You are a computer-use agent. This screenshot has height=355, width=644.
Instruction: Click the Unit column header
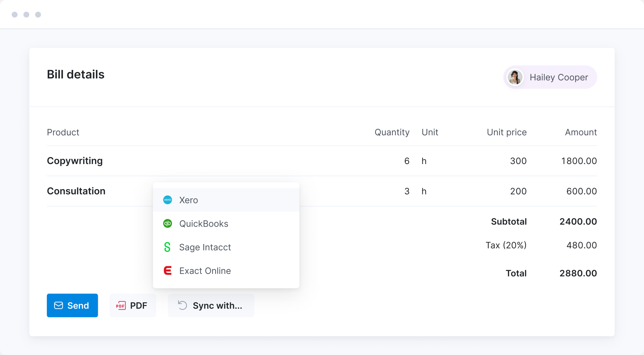click(x=430, y=132)
